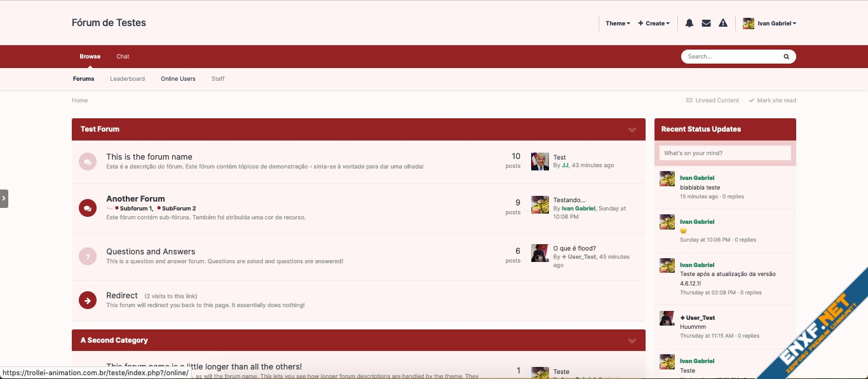Open the notifications bell icon
Screen dimensions: 868x379
689,24
